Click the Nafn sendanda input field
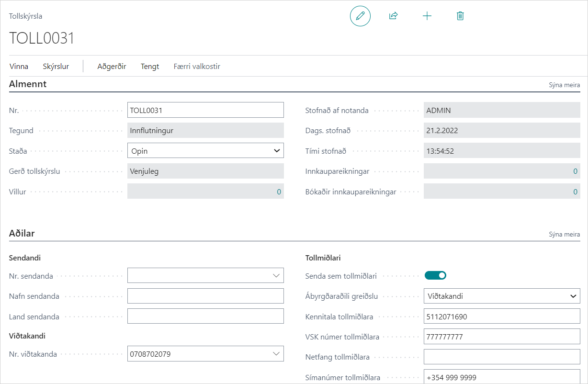This screenshot has width=588, height=384. tap(205, 296)
